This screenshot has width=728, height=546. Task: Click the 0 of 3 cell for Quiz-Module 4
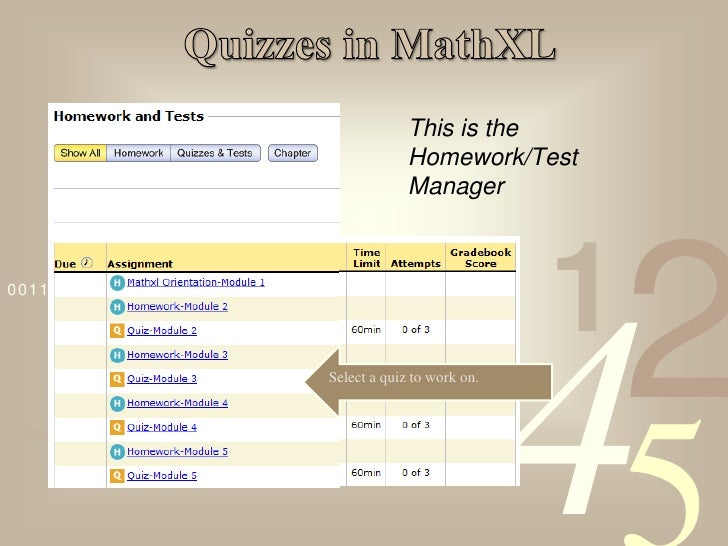pyautogui.click(x=416, y=425)
